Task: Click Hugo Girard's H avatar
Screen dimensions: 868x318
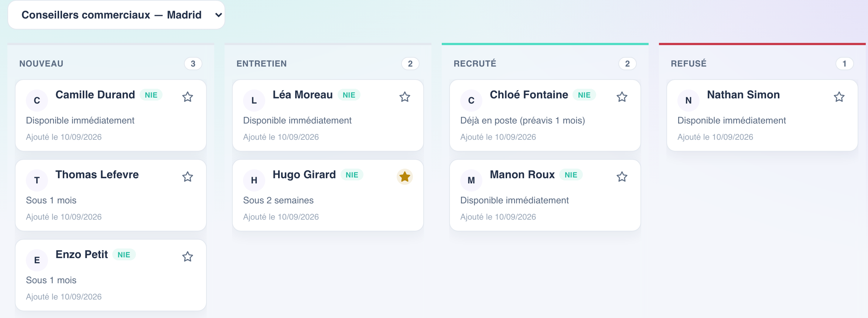Action: 254,180
